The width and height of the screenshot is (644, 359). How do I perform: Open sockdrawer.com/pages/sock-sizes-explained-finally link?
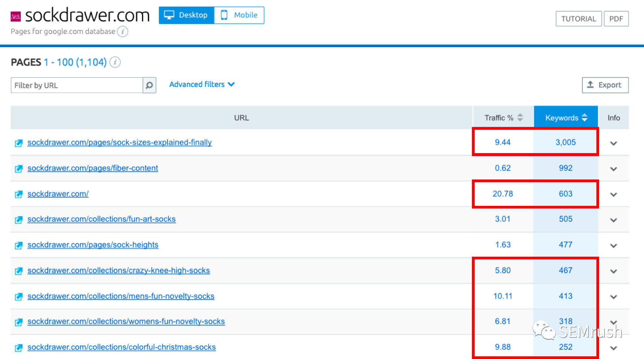pos(120,143)
